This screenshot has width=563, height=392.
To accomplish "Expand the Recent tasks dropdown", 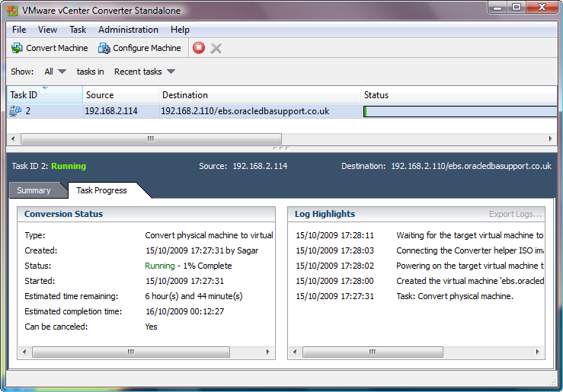I will tap(144, 72).
